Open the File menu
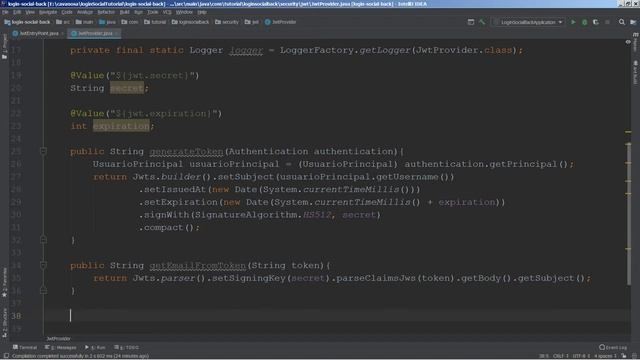The width and height of the screenshot is (640, 360). [5, 12]
